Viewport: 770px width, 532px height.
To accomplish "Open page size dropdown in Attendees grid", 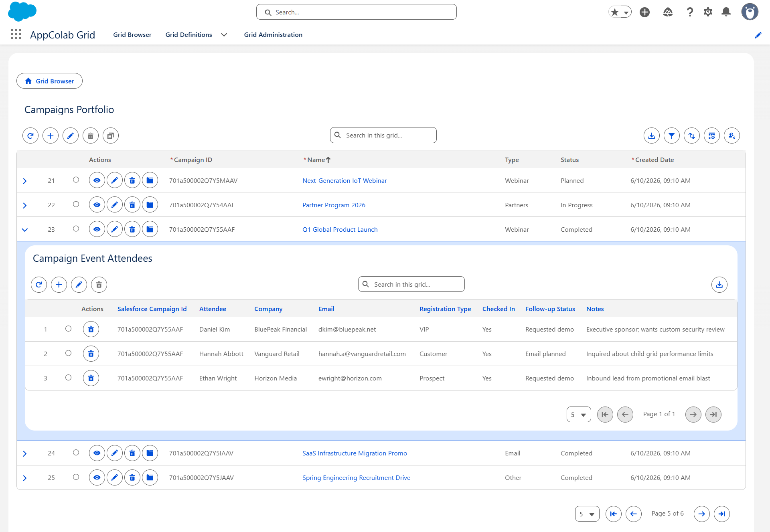I will click(x=579, y=415).
